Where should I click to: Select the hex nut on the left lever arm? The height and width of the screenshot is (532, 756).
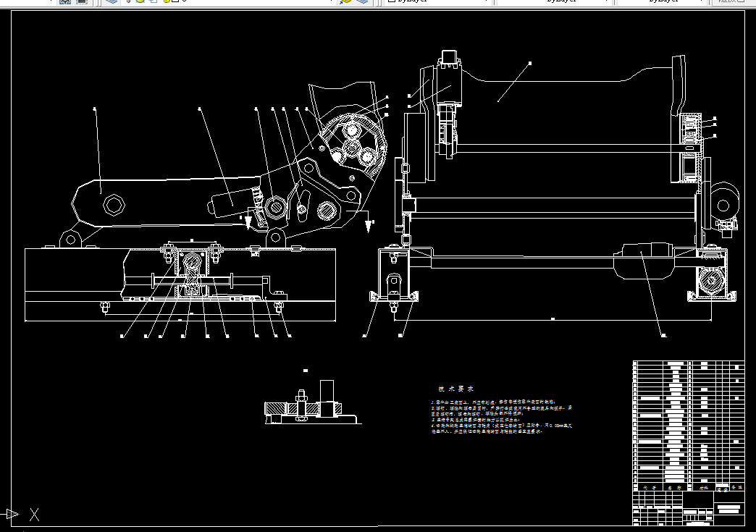[x=114, y=205]
